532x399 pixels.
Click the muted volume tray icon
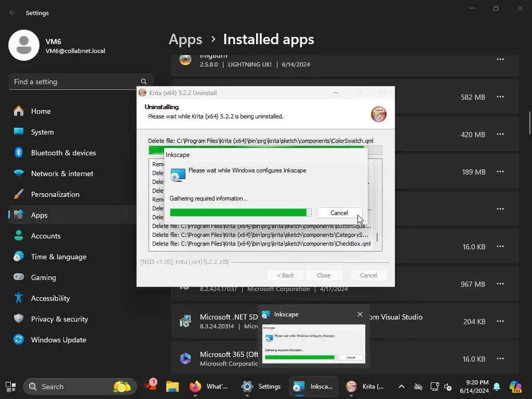point(448,387)
